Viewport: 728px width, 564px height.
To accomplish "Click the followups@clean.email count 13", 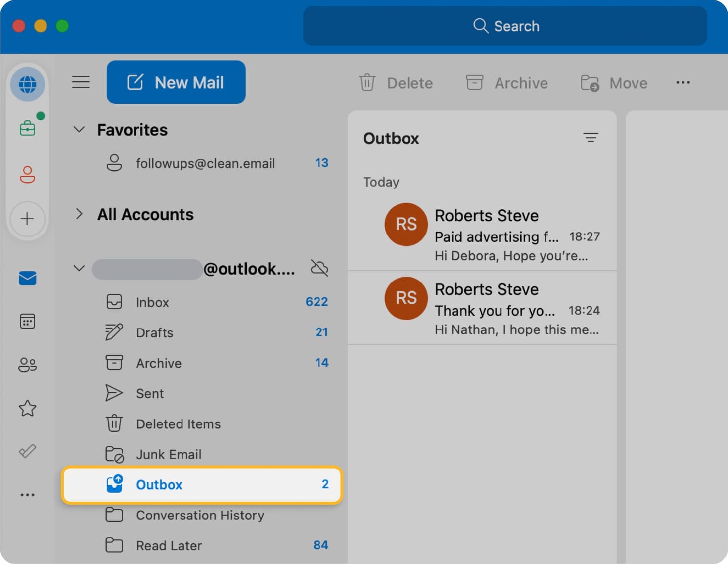I will point(322,163).
